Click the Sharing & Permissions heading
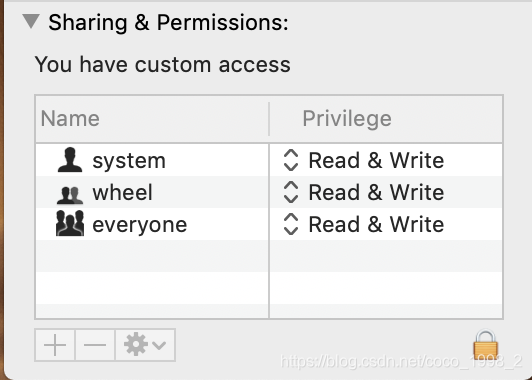532x380 pixels. [168, 23]
